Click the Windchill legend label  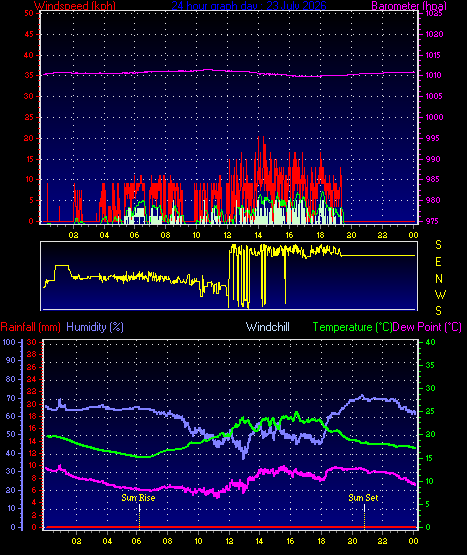268,327
